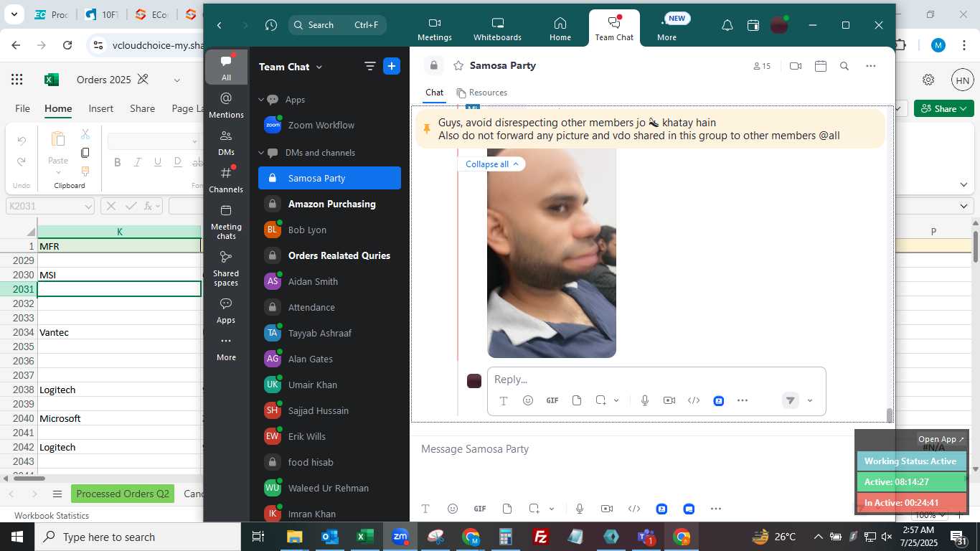Open chat history clock icon in Zoom
This screenshot has width=980, height=551.
[270, 25]
